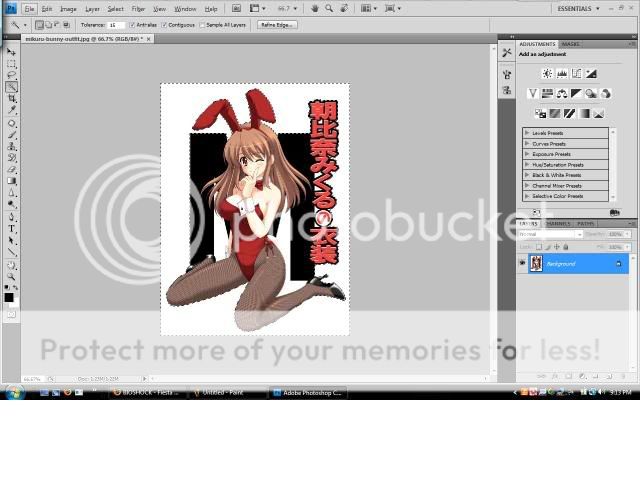Hide the Background layer with eye icon

click(522, 263)
